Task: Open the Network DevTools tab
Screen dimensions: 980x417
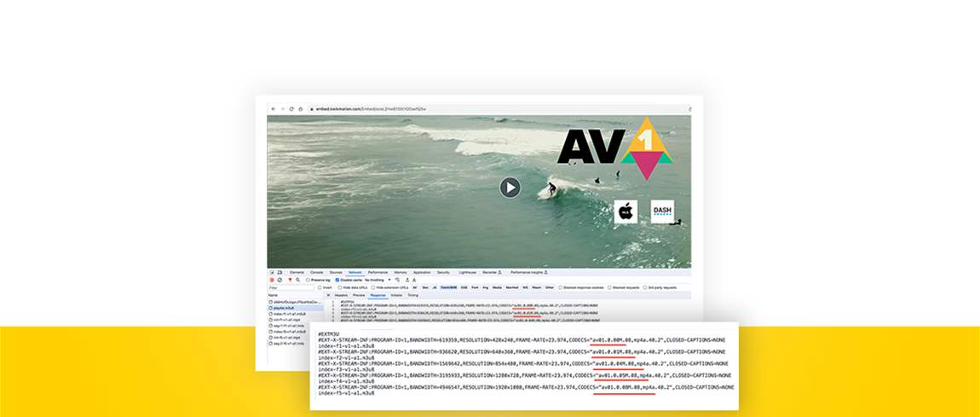Action: pos(355,273)
